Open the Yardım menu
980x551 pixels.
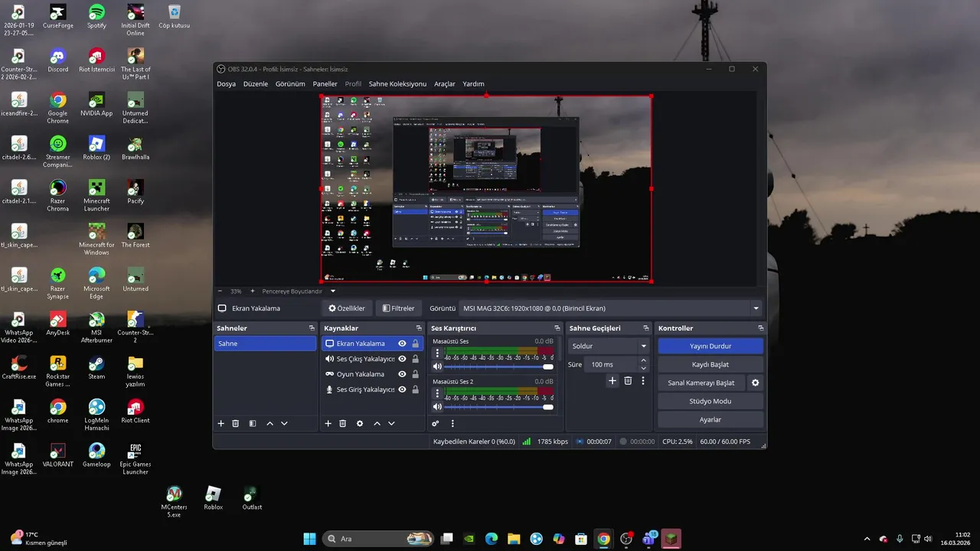point(473,84)
